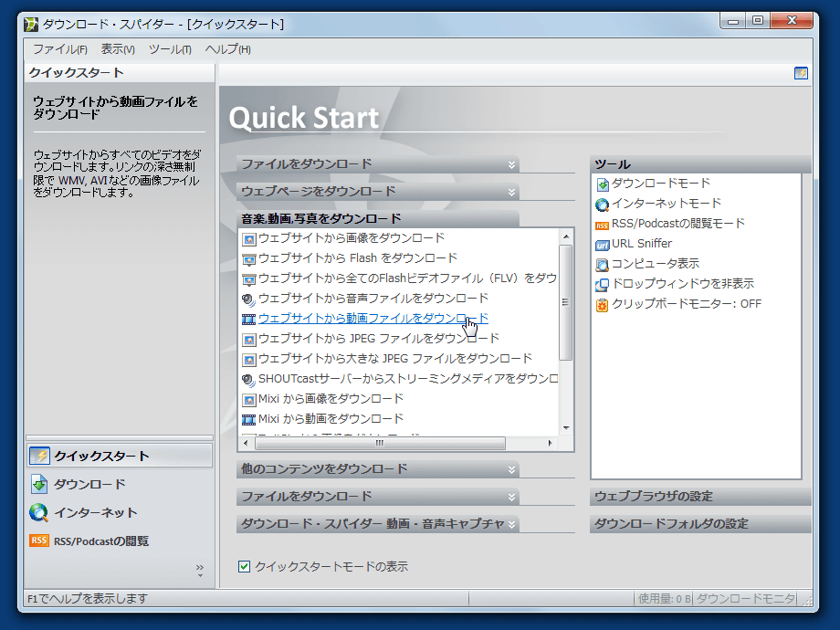This screenshot has height=630, width=840.
Task: Click the list scroll-left arrow
Action: point(246,443)
